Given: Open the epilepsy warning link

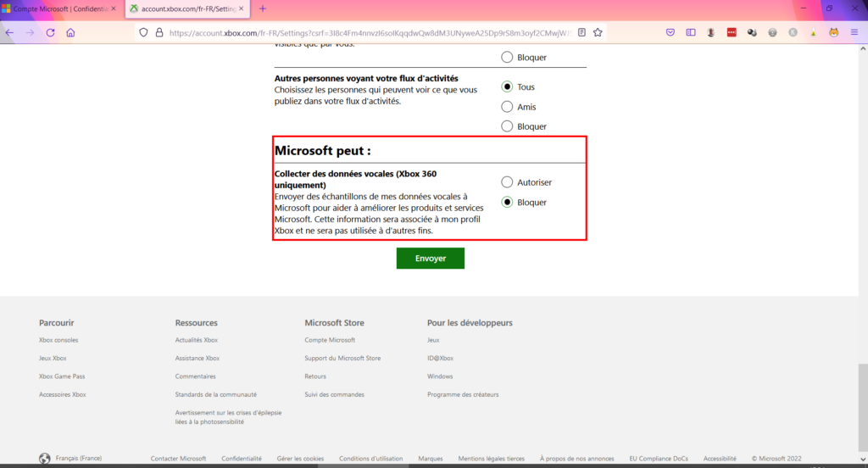Looking at the screenshot, I should (x=229, y=417).
